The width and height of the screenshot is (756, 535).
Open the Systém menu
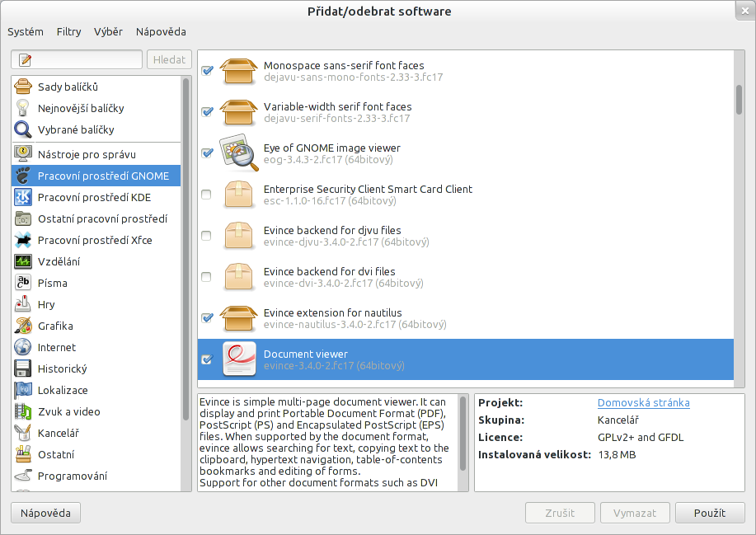pos(26,31)
